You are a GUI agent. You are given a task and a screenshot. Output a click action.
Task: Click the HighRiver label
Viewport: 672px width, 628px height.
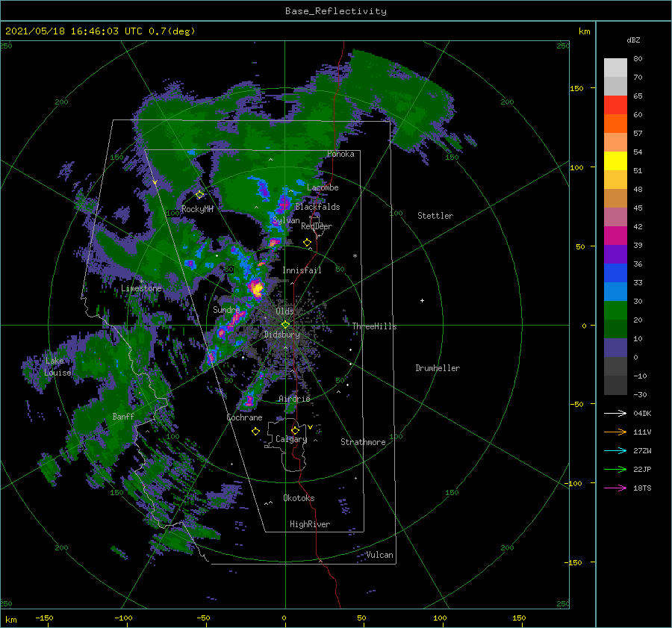310,524
